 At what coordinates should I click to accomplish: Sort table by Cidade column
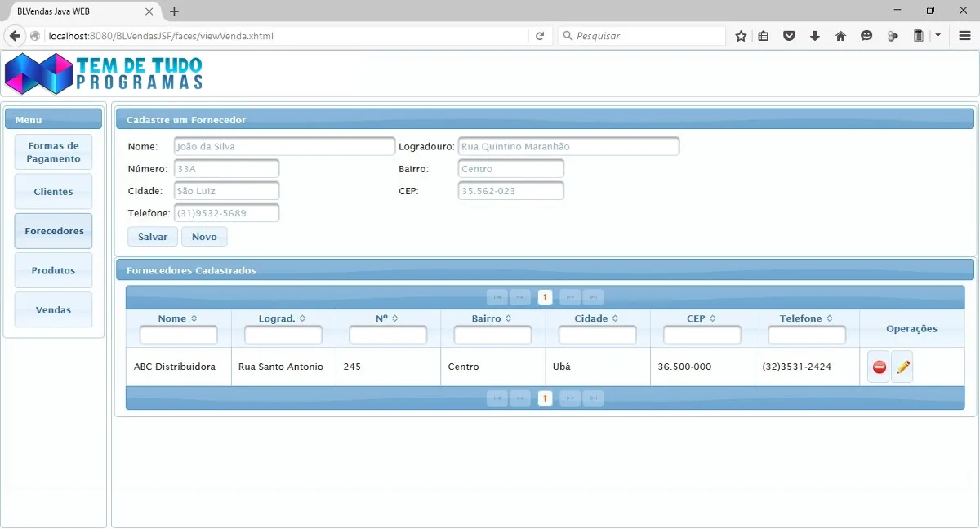(x=615, y=318)
